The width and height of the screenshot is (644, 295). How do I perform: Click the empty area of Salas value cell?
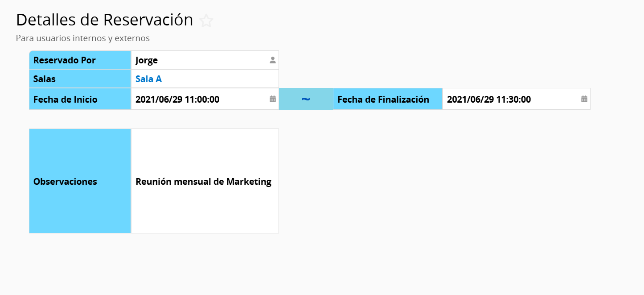tap(221, 79)
